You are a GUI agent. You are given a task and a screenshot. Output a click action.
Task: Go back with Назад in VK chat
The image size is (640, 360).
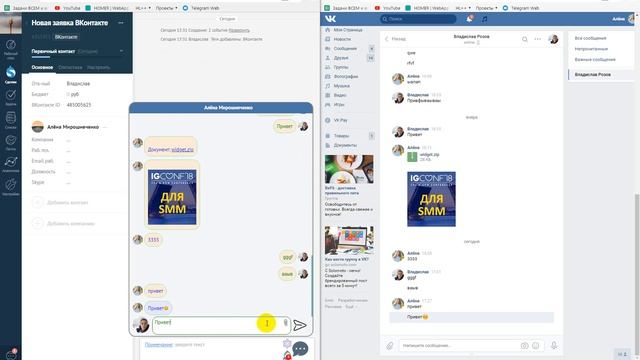(396, 39)
